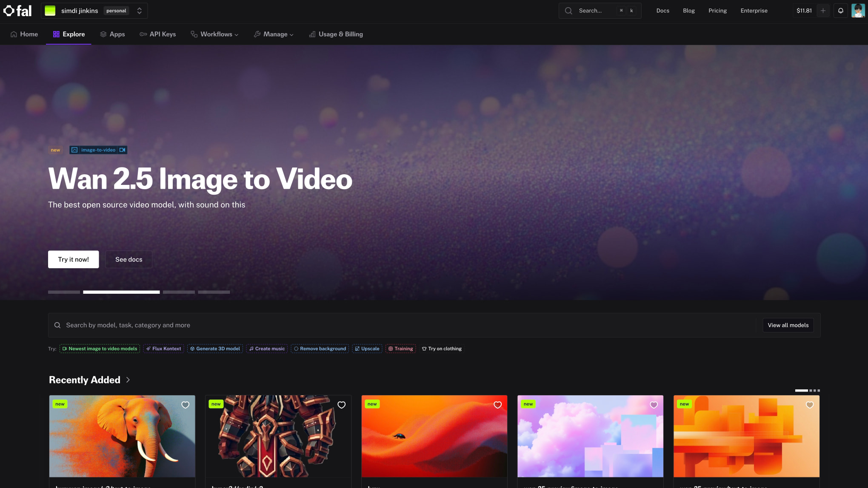Click the See docs button
Screen dimensions: 868x488
click(x=129, y=259)
